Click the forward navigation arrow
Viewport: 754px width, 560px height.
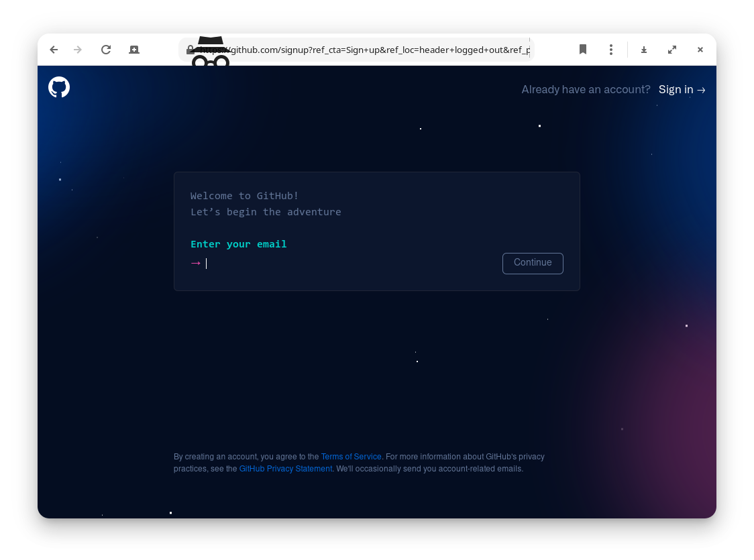pyautogui.click(x=78, y=50)
